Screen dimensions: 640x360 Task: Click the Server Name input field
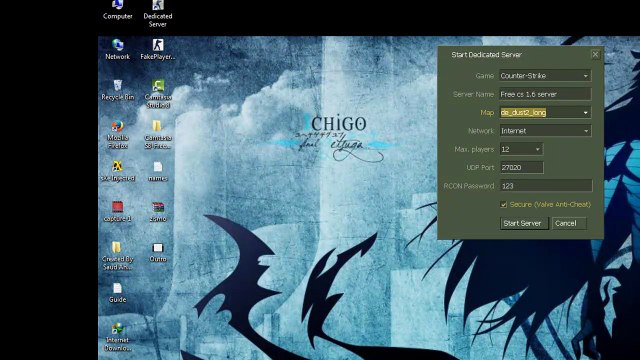pyautogui.click(x=545, y=94)
